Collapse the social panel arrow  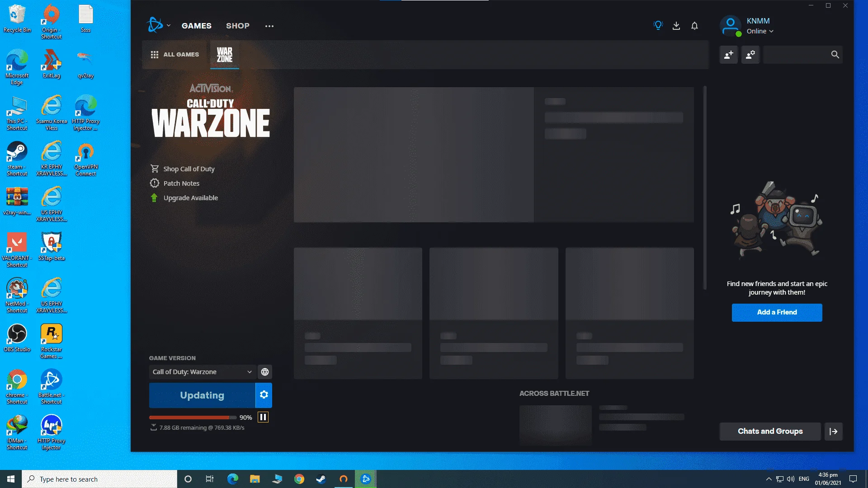click(834, 432)
